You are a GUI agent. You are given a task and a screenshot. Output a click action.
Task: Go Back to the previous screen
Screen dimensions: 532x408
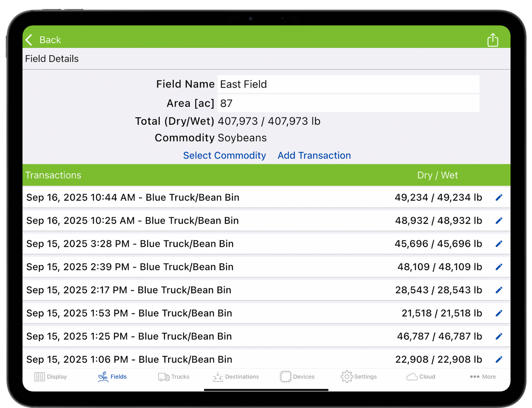pos(50,40)
